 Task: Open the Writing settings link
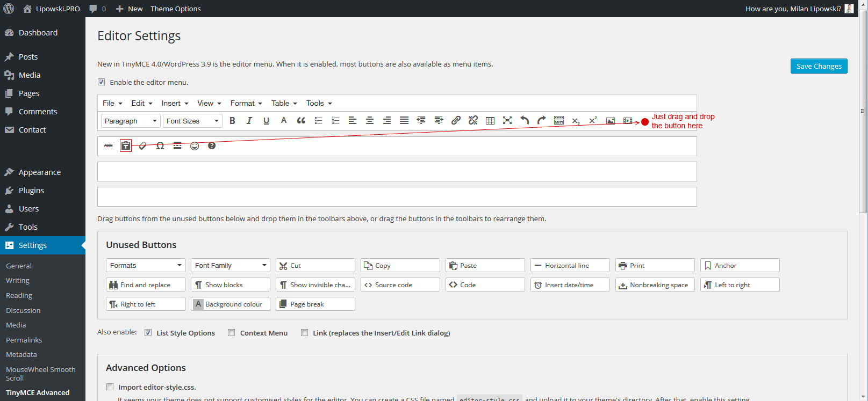coord(18,280)
